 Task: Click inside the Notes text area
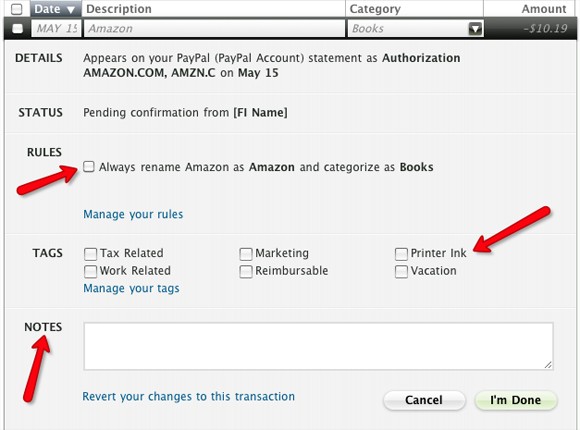pyautogui.click(x=318, y=346)
